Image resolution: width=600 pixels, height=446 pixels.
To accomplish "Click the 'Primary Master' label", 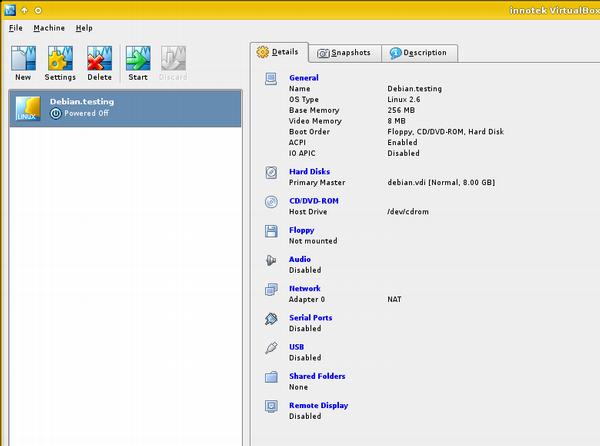I will pyautogui.click(x=317, y=182).
